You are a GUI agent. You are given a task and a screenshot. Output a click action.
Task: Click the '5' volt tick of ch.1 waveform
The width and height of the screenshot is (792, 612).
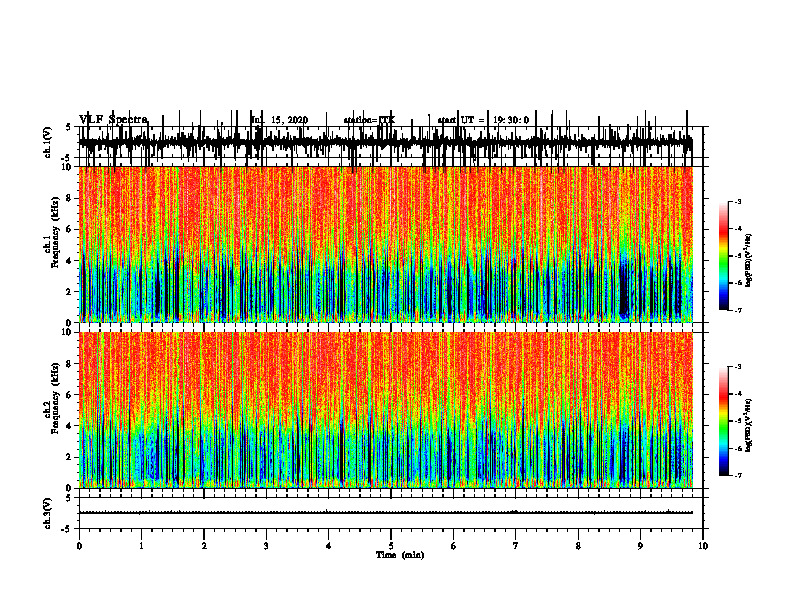[69, 127]
